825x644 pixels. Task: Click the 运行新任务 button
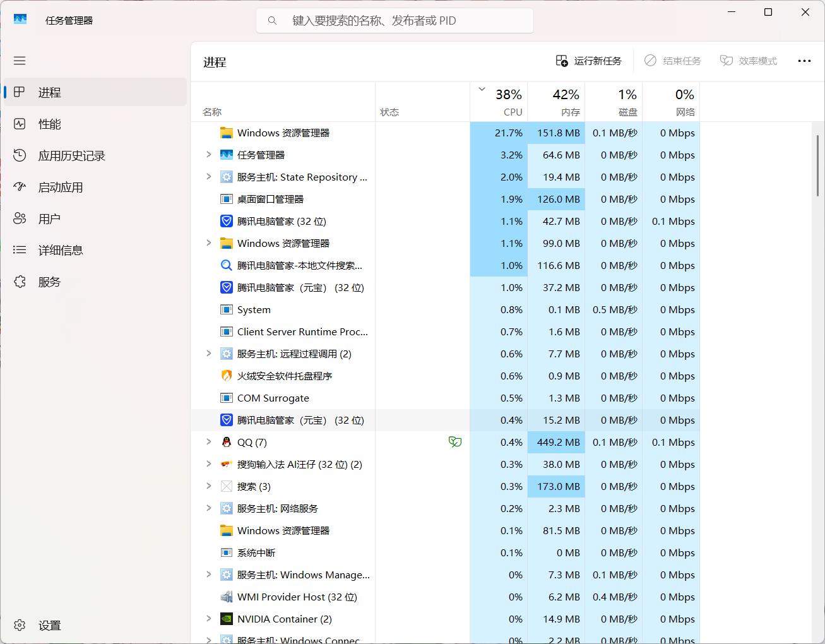pos(588,61)
